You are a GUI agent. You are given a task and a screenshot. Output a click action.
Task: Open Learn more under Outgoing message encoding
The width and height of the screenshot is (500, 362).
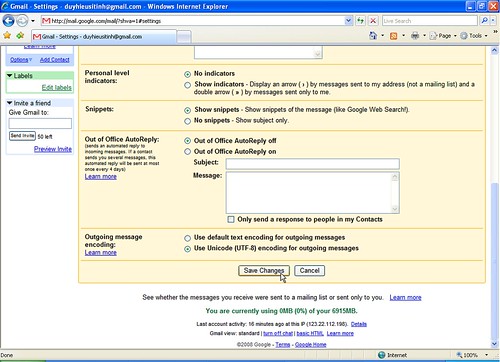click(x=101, y=253)
